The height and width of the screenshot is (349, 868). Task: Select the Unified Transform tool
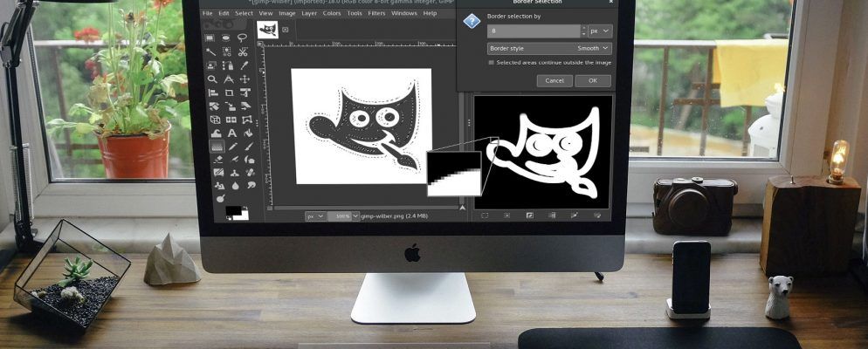point(245,92)
